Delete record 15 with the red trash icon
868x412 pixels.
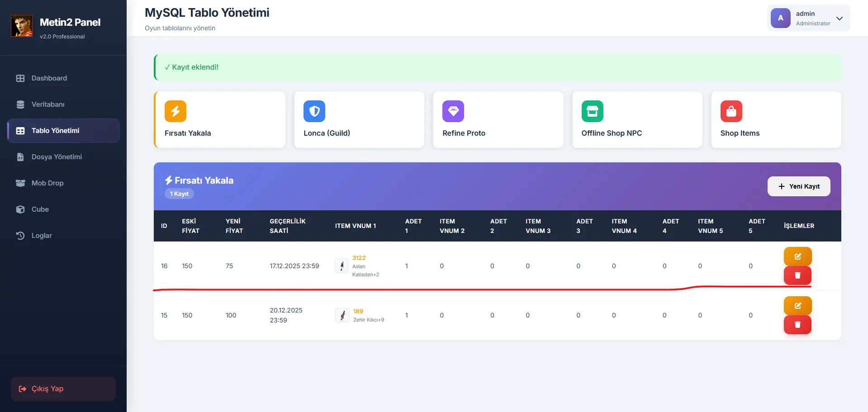click(797, 325)
